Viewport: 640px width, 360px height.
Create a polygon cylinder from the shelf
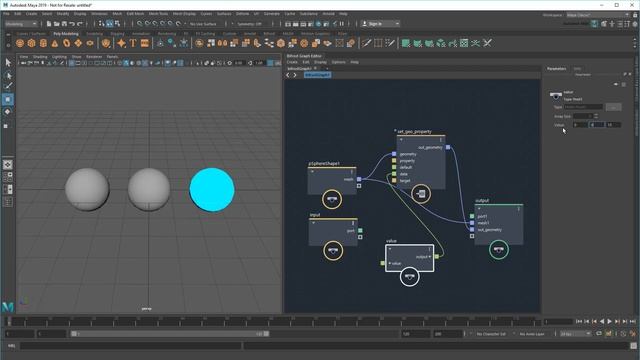point(43,43)
